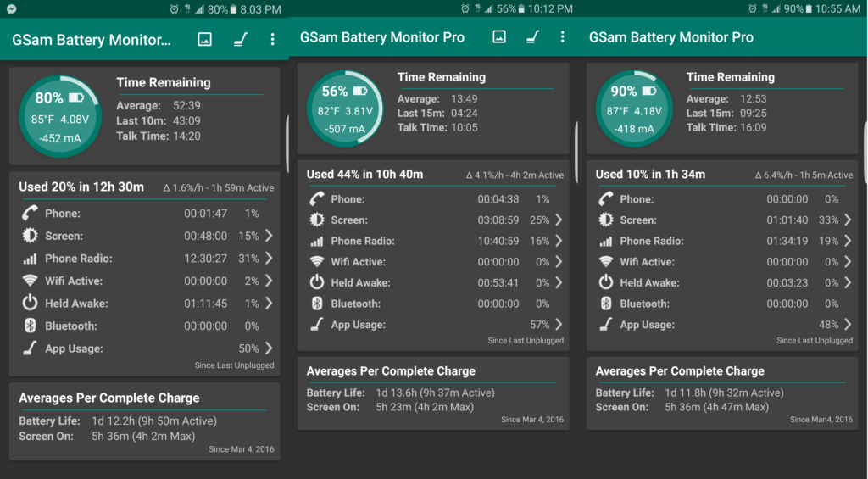This screenshot has height=479, width=868.
Task: Click the Wifi icon in the Used 44% panel
Action: (317, 261)
